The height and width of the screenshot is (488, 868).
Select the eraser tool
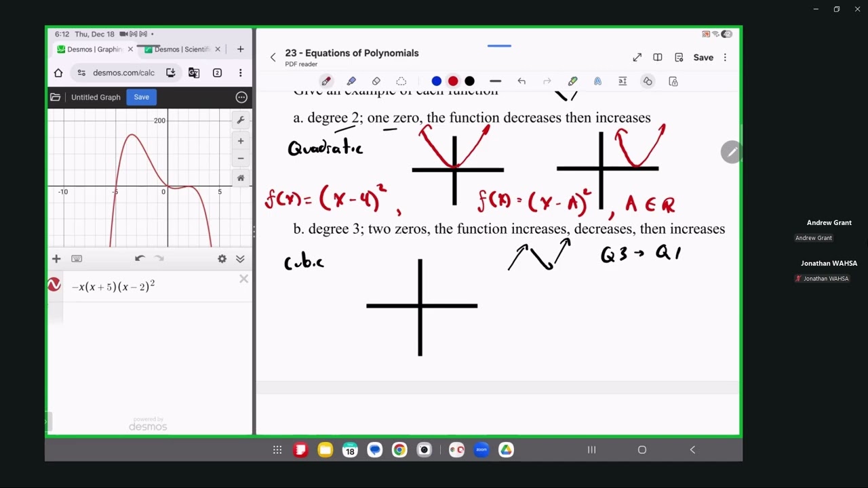click(376, 81)
